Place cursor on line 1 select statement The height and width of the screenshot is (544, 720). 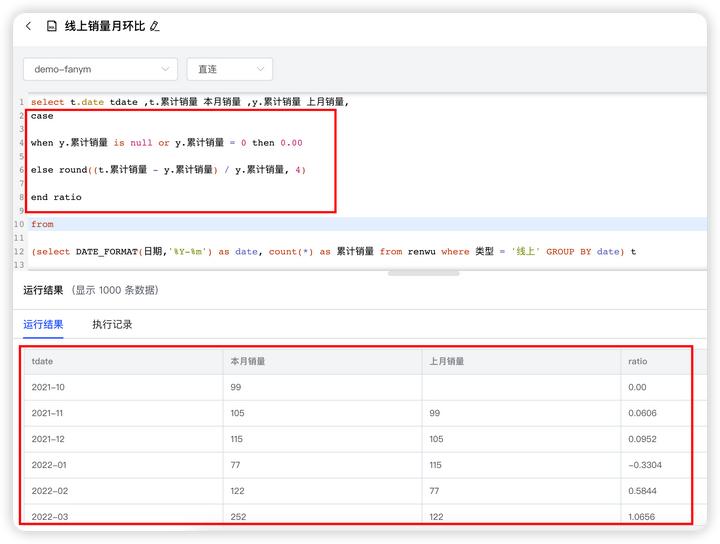(x=190, y=102)
